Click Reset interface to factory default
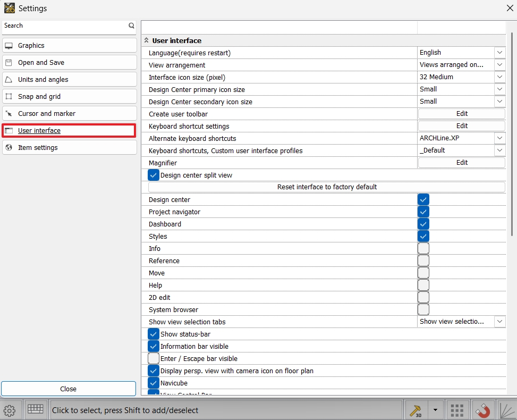Screen dimensions: 517x420 tap(327, 187)
